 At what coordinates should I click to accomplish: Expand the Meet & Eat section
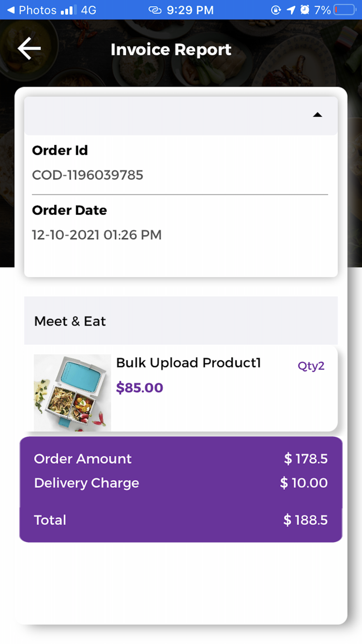pos(180,320)
